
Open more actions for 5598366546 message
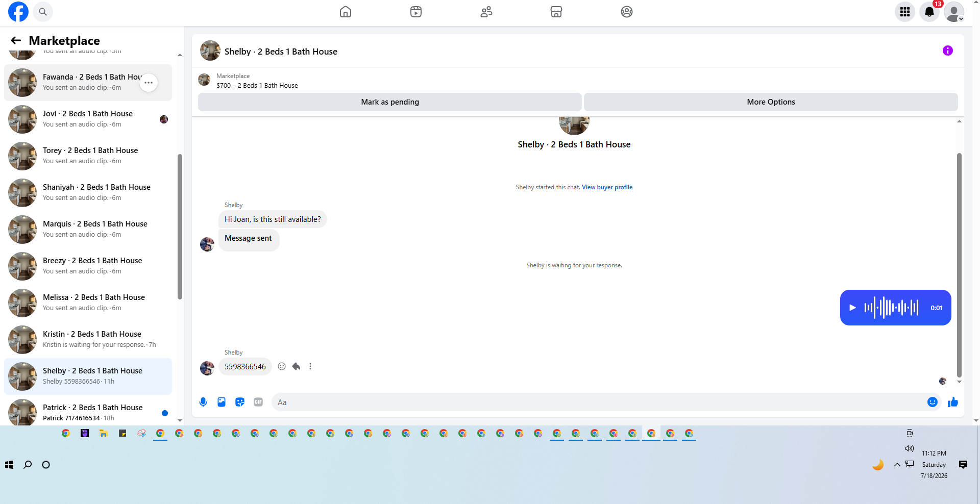[x=310, y=366]
